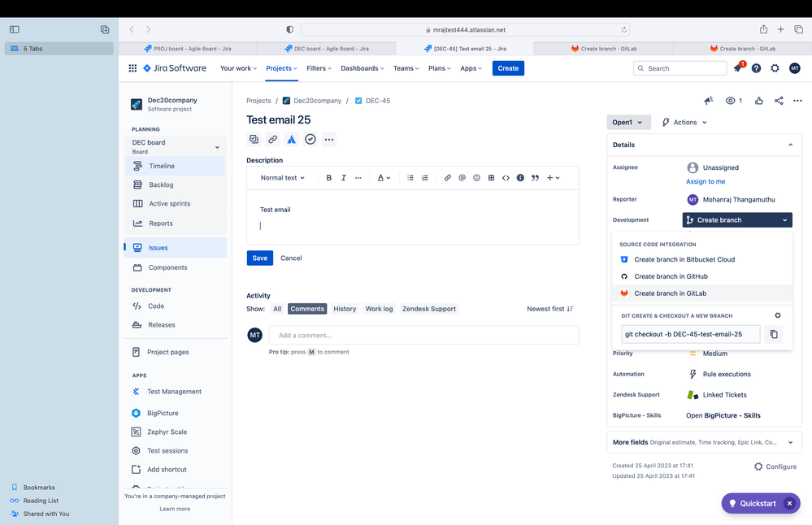Insert bullet list in description
The width and height of the screenshot is (812, 525).
(410, 178)
